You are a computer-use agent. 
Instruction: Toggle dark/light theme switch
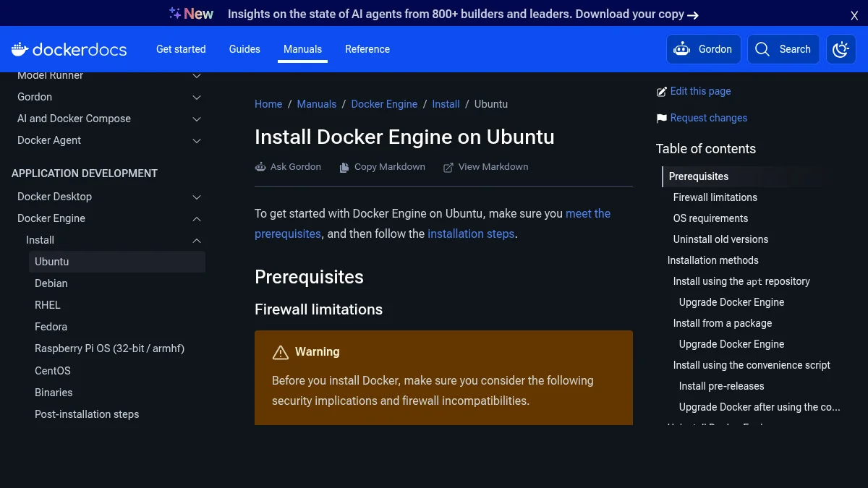(x=841, y=49)
